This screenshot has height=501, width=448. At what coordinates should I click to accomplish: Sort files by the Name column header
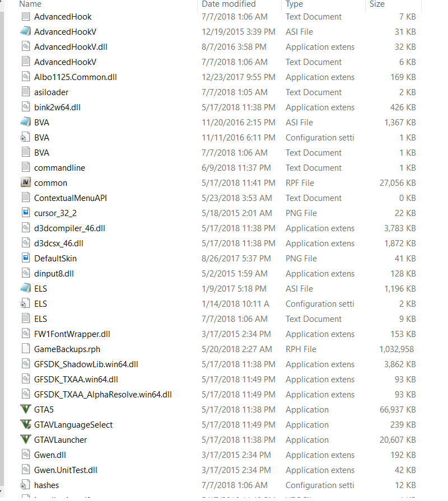[30, 4]
